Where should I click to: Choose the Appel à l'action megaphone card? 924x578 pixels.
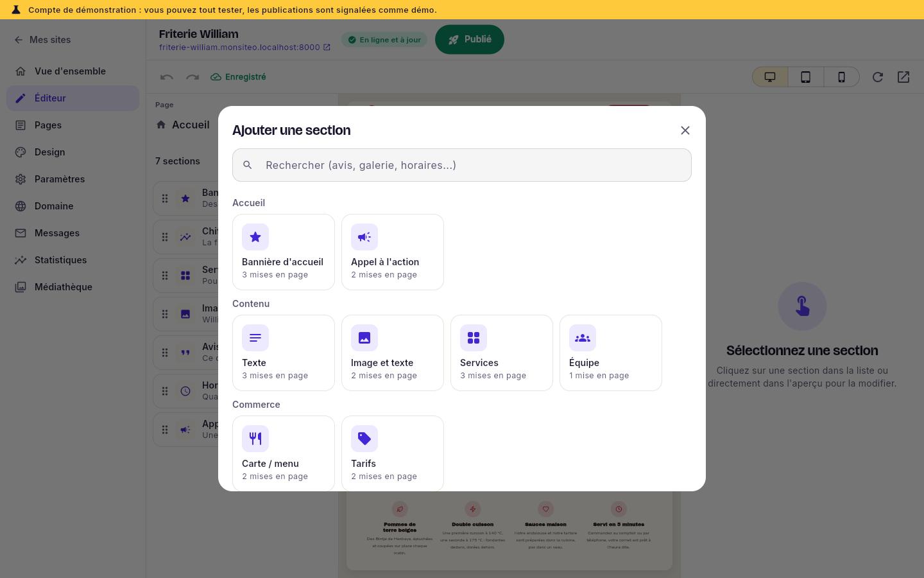tap(393, 252)
